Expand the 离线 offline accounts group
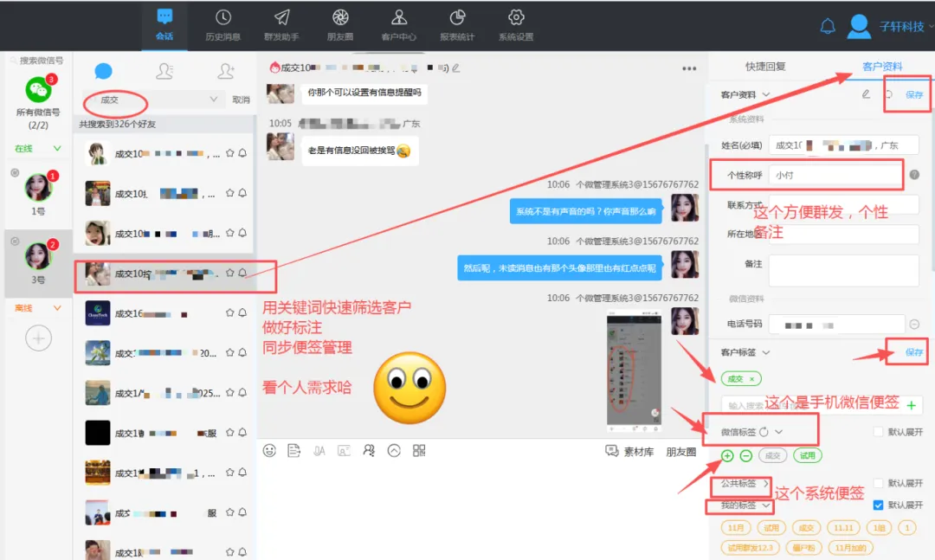The width and height of the screenshot is (935, 560). point(57,308)
